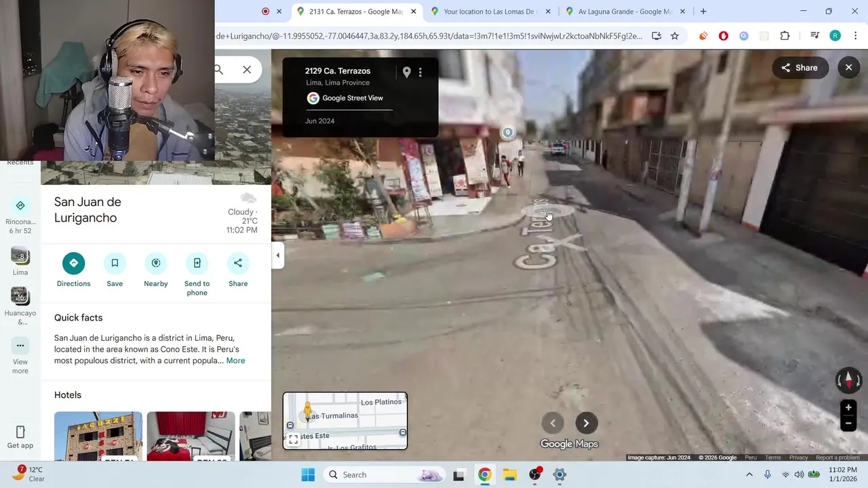The image size is (868, 488).
Task: Expand quick facts with More link
Action: (235, 361)
